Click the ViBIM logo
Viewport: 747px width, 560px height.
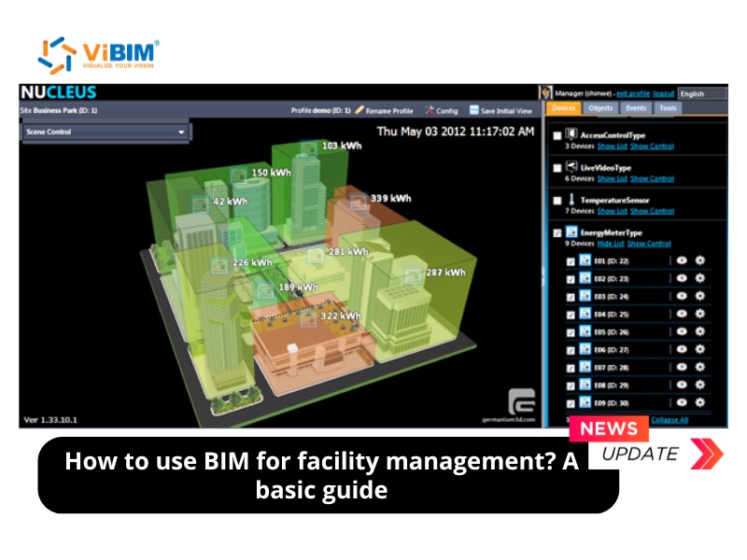click(99, 55)
